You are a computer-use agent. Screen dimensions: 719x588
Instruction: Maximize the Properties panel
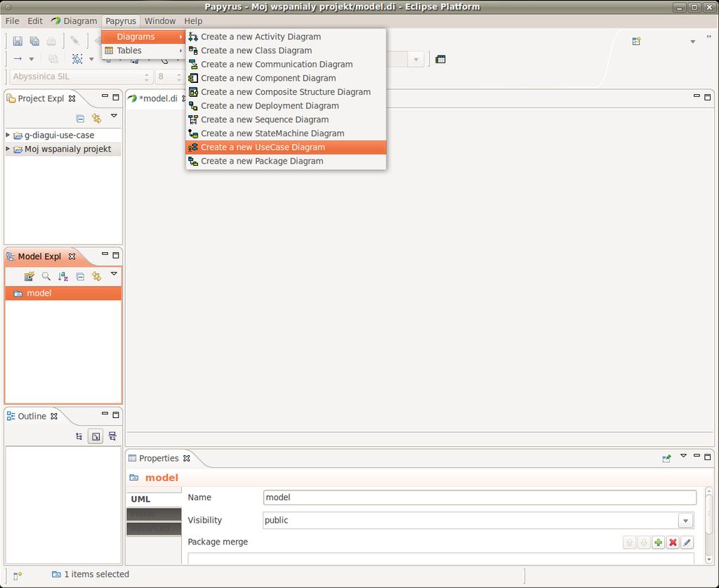click(708, 457)
